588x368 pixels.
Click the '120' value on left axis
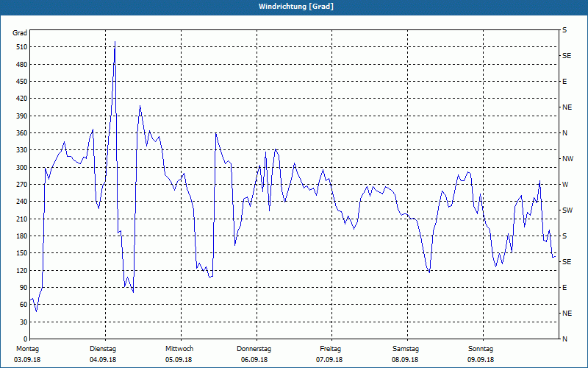[x=22, y=270]
